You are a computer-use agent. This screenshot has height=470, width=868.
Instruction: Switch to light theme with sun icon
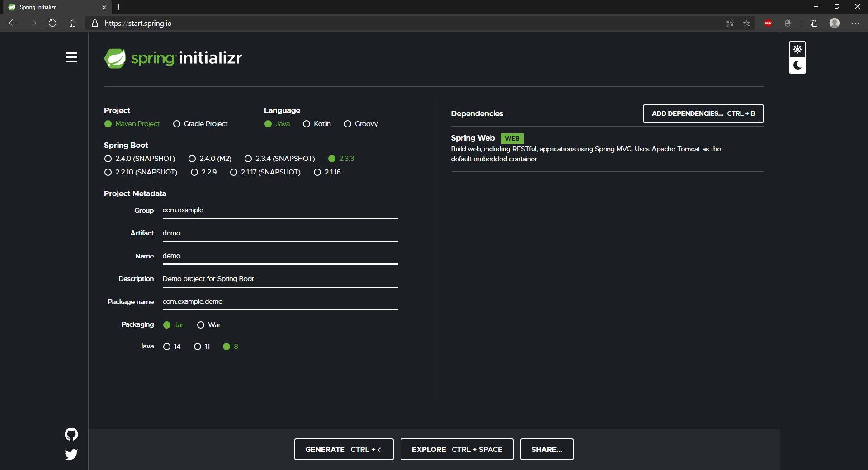(797, 49)
